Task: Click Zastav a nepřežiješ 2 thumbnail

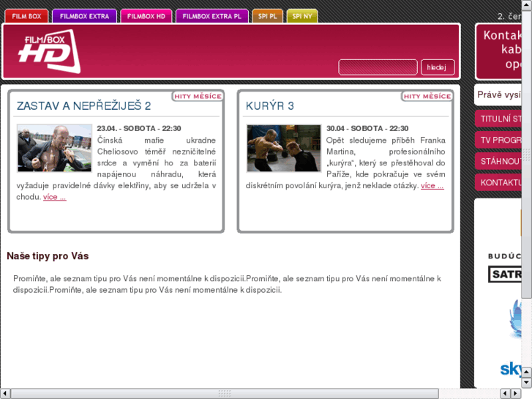Action: click(x=54, y=148)
